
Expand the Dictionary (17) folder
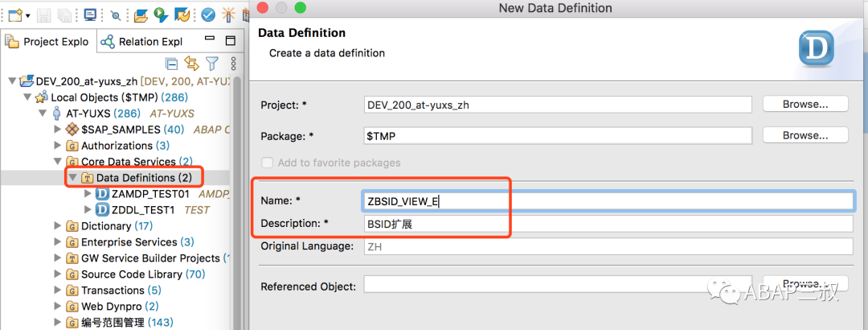tap(58, 225)
